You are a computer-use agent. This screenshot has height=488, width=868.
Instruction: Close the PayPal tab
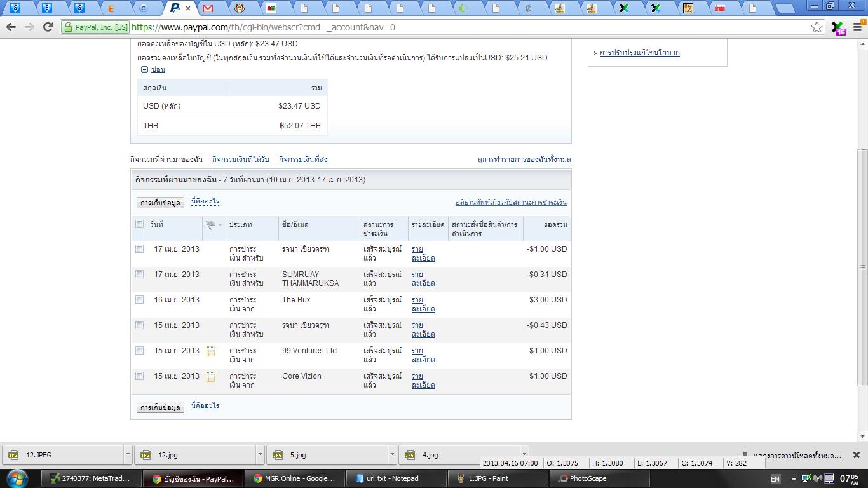click(188, 8)
